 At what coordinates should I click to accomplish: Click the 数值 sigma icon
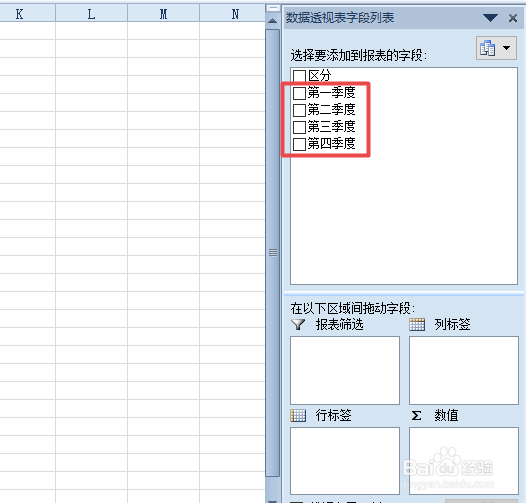(416, 416)
